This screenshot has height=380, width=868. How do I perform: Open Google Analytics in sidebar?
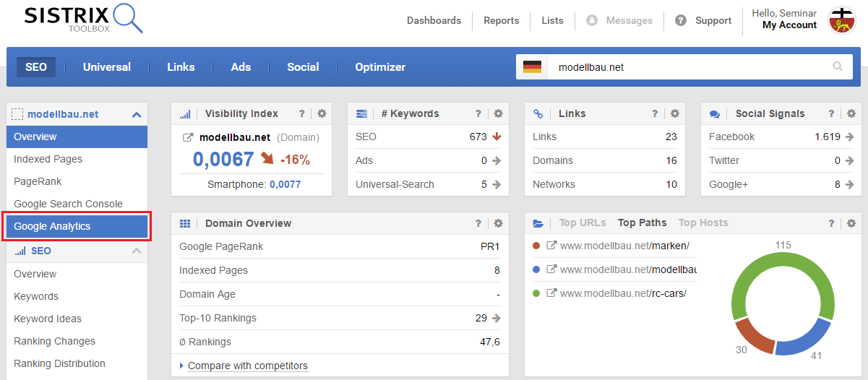(77, 226)
